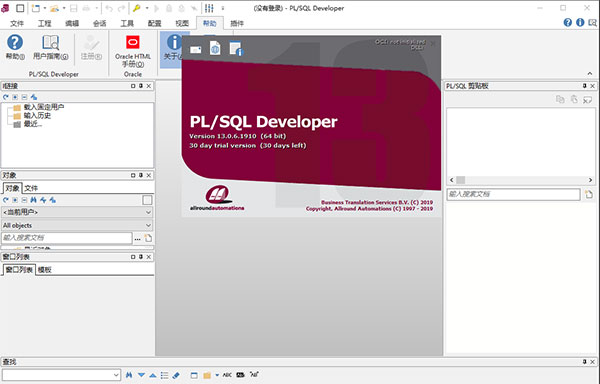Open the dropdown arrow beside the key icon
Viewport: 600px width, 384px height.
[147, 8]
